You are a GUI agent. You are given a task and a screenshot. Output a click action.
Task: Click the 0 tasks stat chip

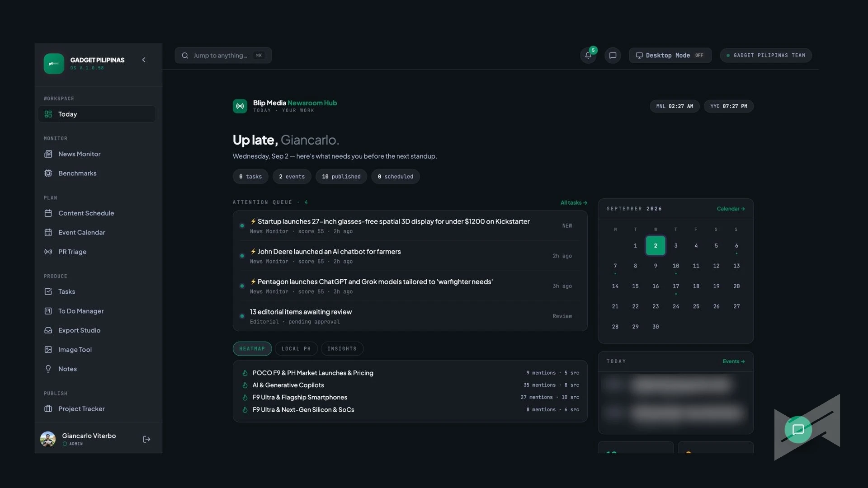pyautogui.click(x=250, y=177)
